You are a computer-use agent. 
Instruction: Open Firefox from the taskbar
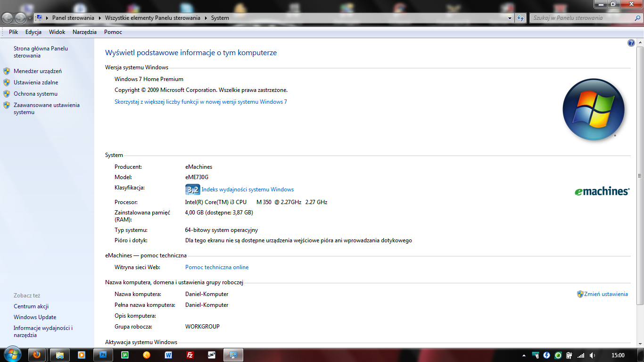click(x=37, y=355)
